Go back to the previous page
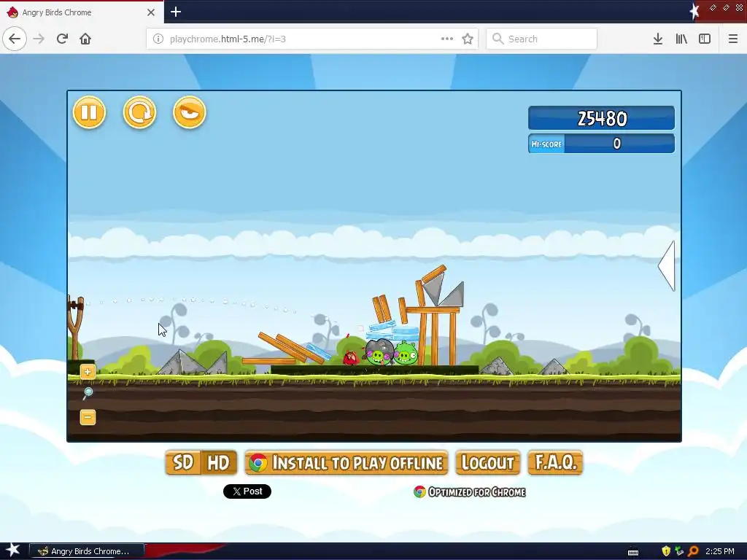 tap(15, 39)
